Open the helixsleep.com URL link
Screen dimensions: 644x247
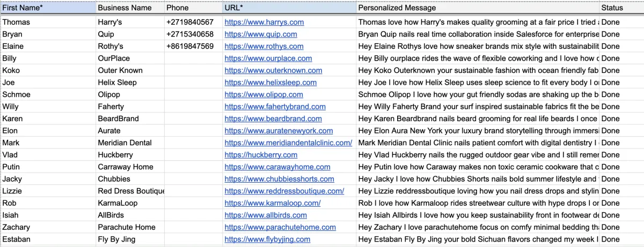click(x=270, y=83)
